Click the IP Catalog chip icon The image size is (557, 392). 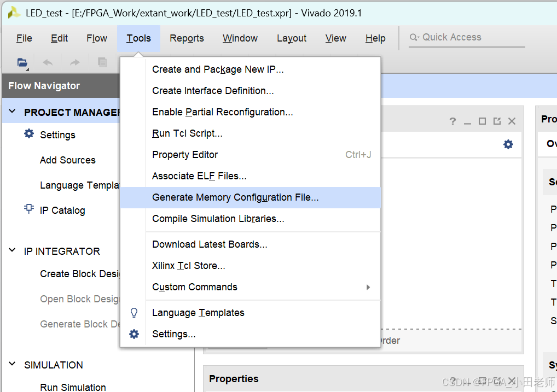[x=29, y=208]
